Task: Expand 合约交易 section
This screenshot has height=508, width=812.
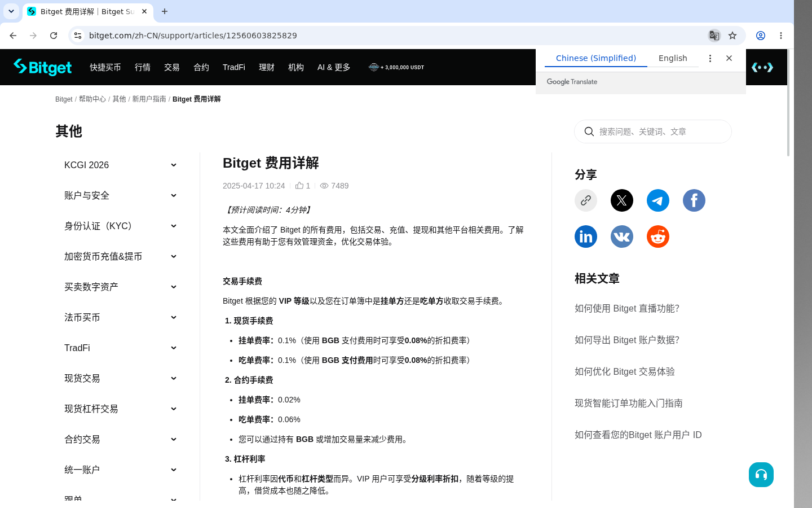Action: (121, 439)
